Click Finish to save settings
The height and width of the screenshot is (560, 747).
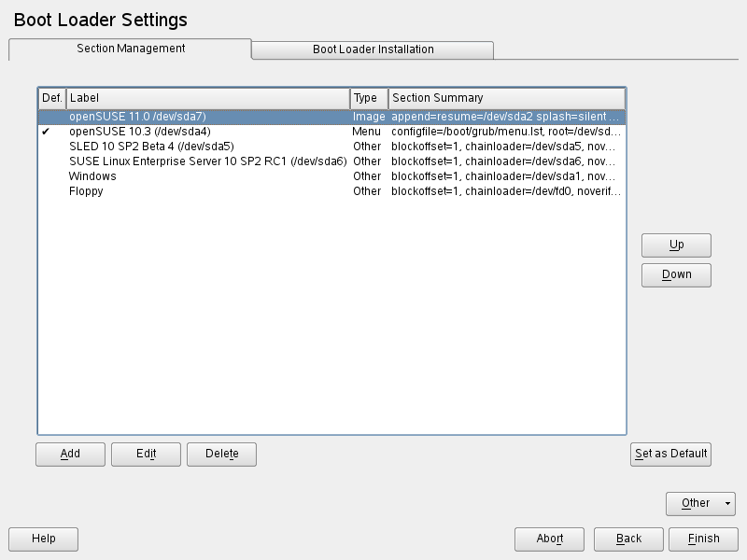coord(704,539)
